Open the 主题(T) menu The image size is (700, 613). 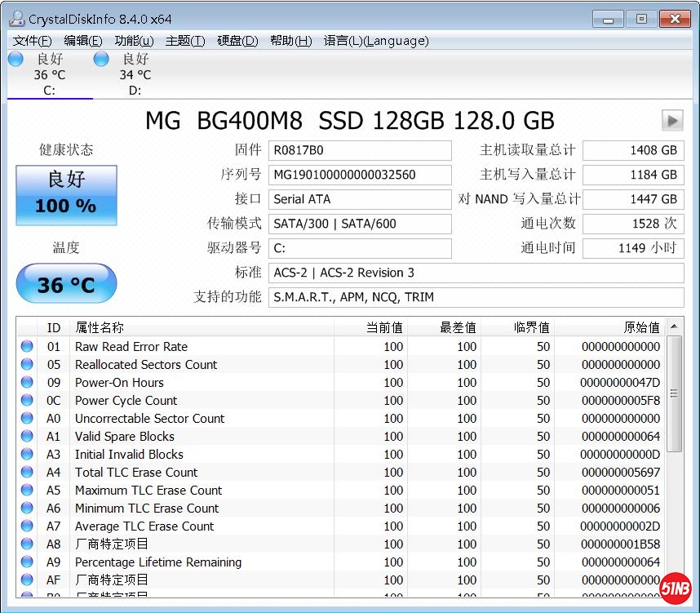pyautogui.click(x=184, y=41)
